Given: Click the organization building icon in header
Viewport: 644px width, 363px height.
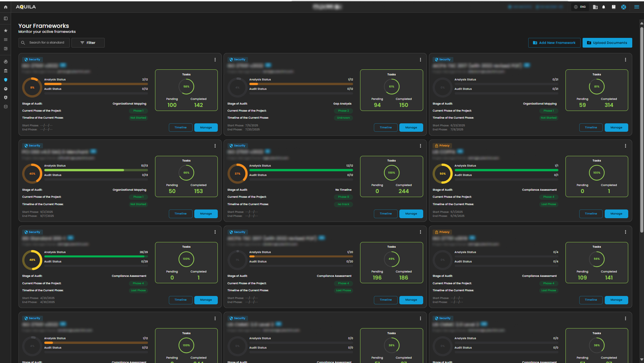Looking at the screenshot, I should (x=595, y=7).
